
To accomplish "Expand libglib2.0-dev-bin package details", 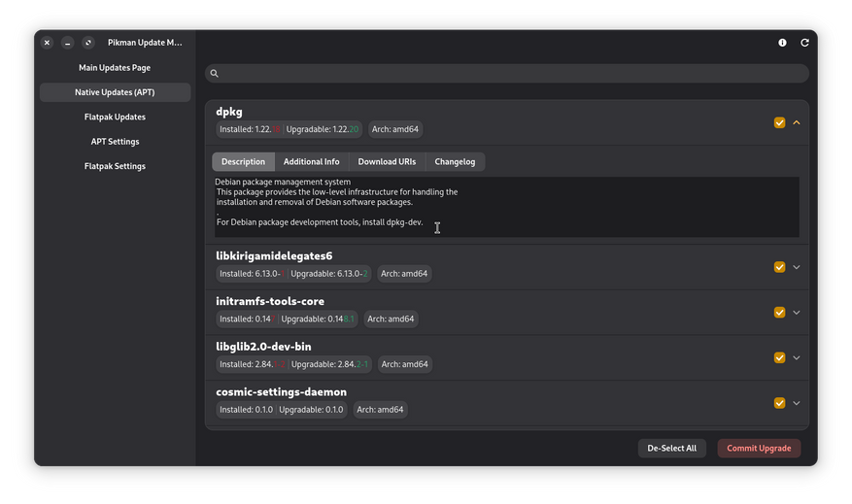I will point(797,358).
